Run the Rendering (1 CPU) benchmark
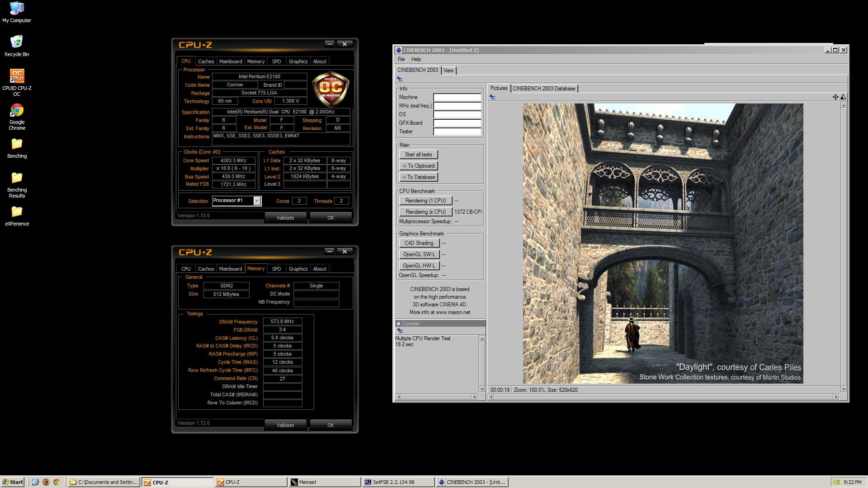This screenshot has height=488, width=868. tap(425, 201)
